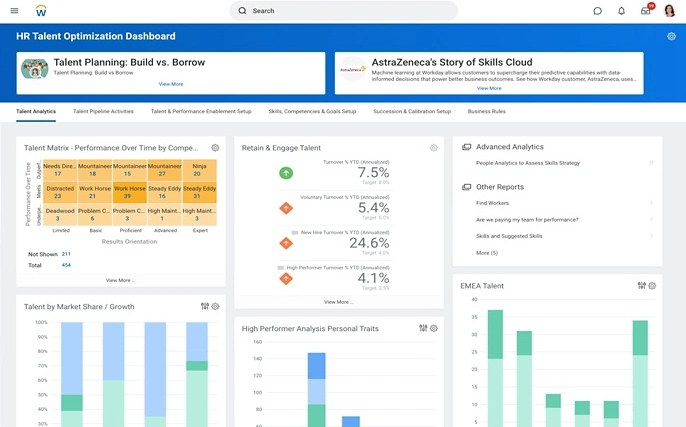Open Talent Planning card thumbnail image

35,69
